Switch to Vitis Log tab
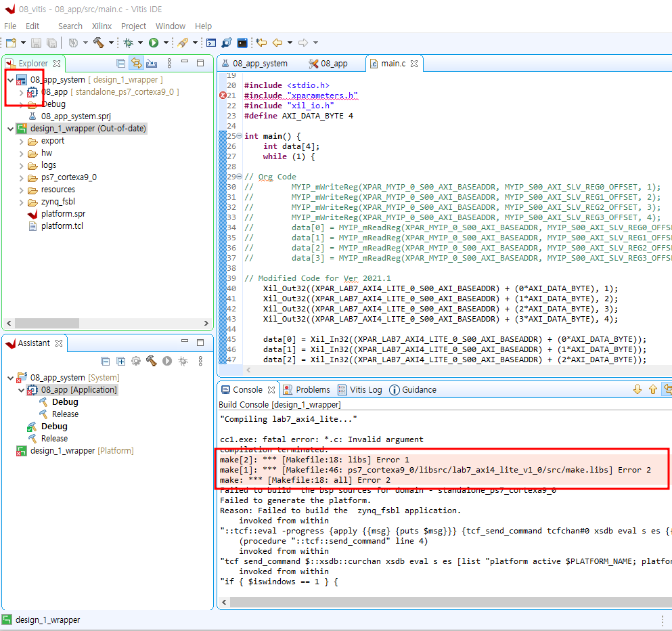Screen dimensions: 672x631 (360, 390)
